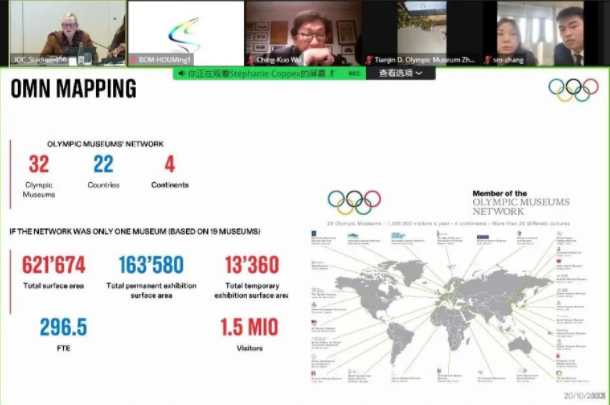
Task: Open the 查看选项 view options dropdown
Action: click(400, 73)
